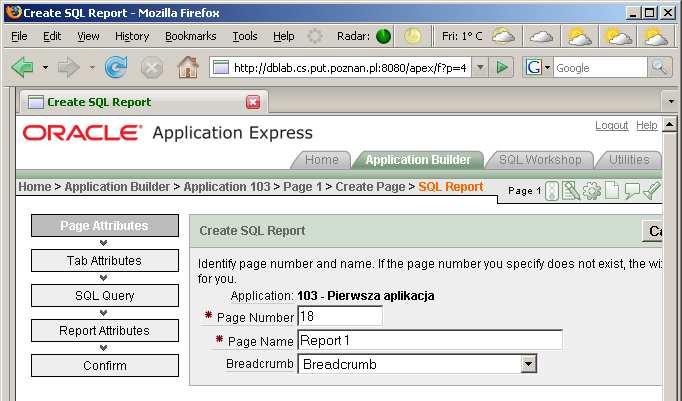Open the search engine selector dropdown
This screenshot has height=401, width=682.
pyautogui.click(x=548, y=67)
